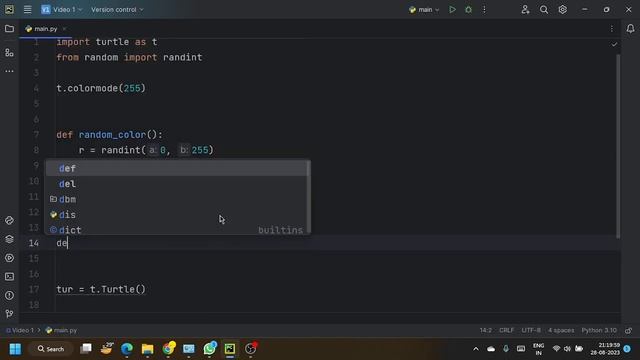The width and height of the screenshot is (640, 360).
Task: Select the dis completion suggestion
Action: (176, 215)
